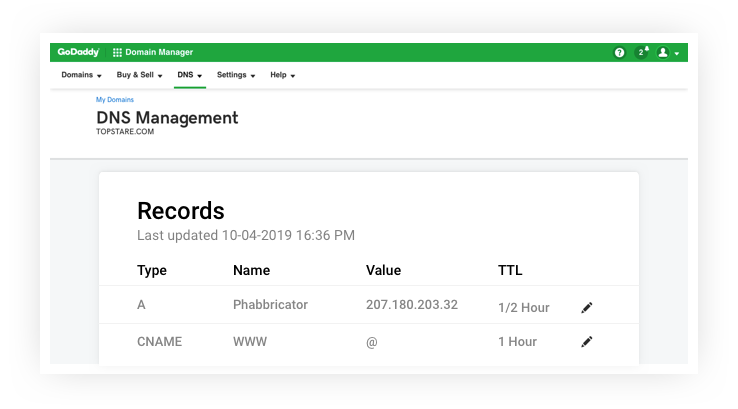Edit the WWW CNAME record pencil

tap(586, 341)
